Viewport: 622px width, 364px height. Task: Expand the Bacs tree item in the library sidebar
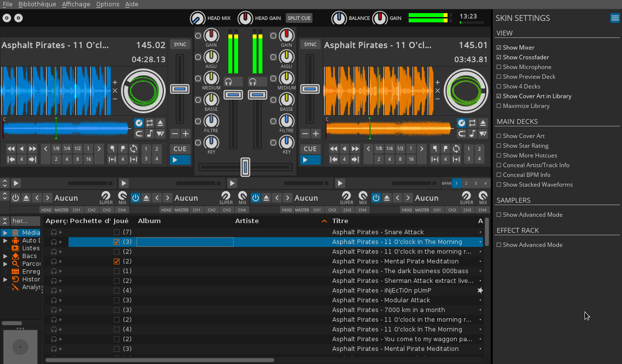pos(5,256)
